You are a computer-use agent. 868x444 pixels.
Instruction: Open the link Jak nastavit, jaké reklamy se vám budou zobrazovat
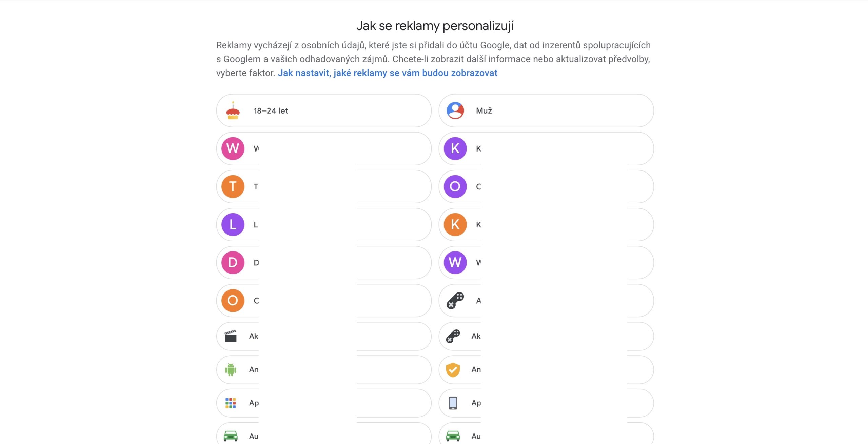pyautogui.click(x=388, y=73)
